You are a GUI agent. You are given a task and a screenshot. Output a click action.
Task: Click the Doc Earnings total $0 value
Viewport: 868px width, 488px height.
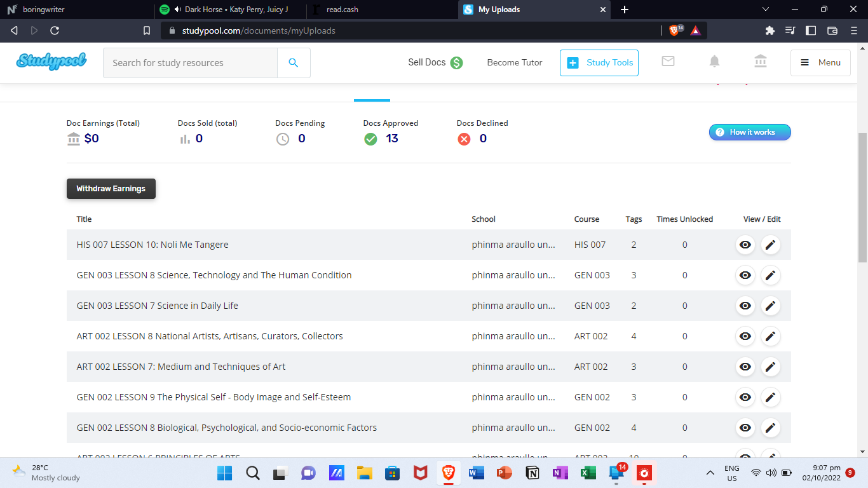[92, 139]
